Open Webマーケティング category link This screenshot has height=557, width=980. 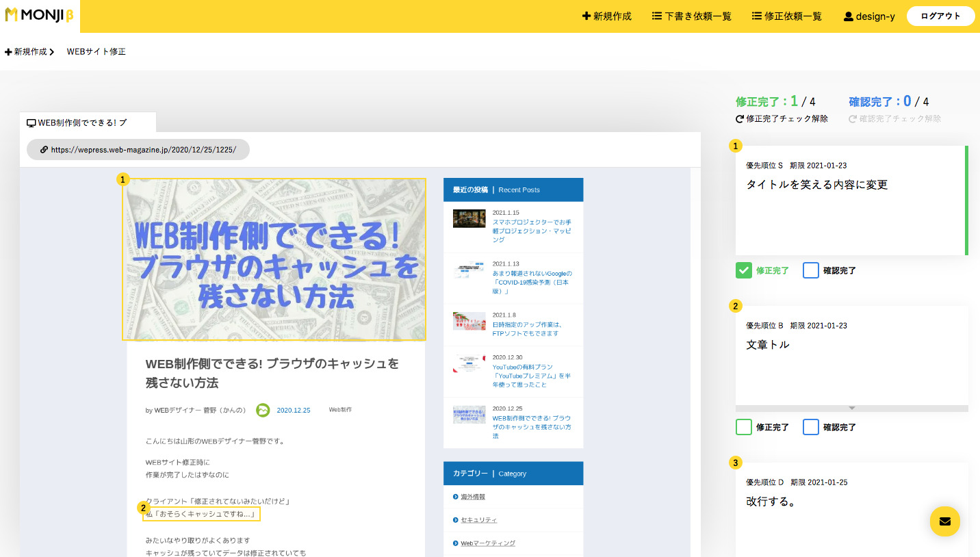click(488, 543)
